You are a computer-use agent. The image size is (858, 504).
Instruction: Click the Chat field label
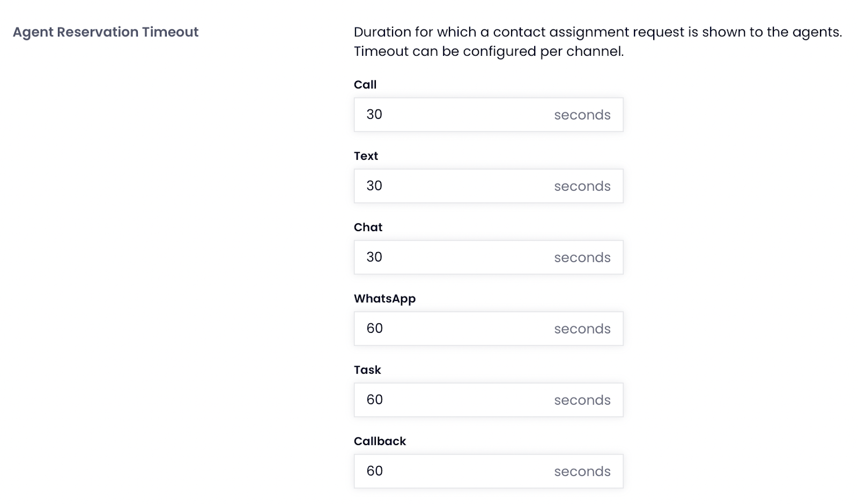point(368,227)
